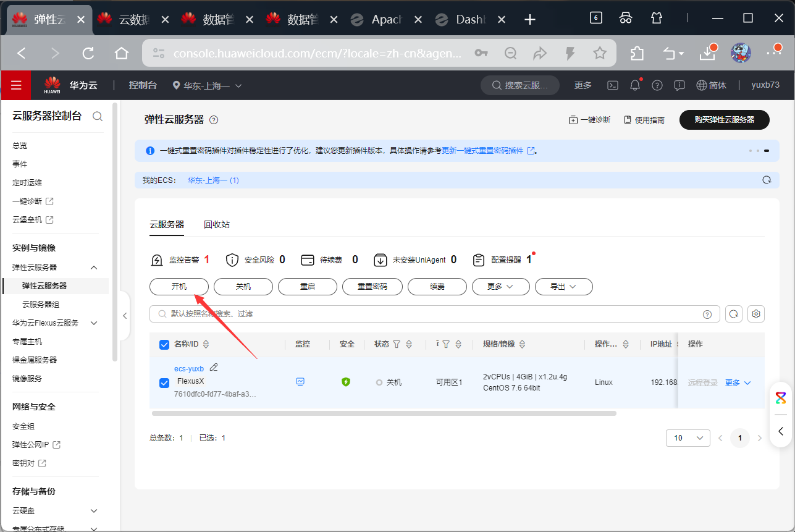Refresh the server list
The image size is (795, 532).
coord(734,314)
